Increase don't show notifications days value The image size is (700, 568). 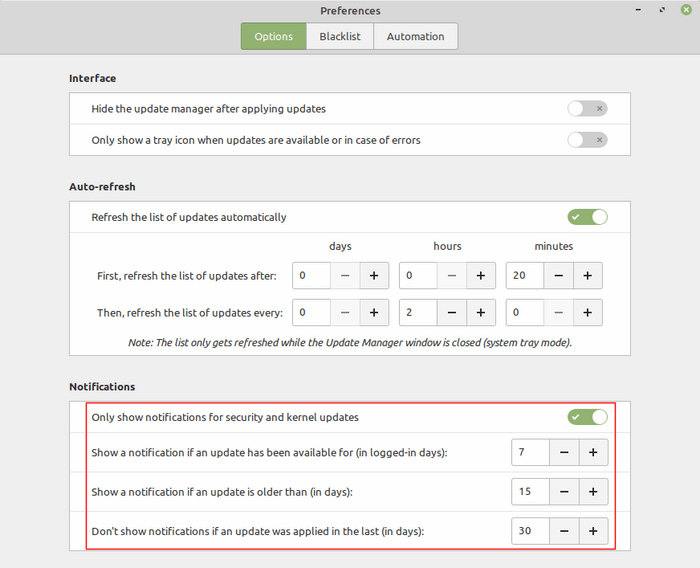[x=593, y=531]
